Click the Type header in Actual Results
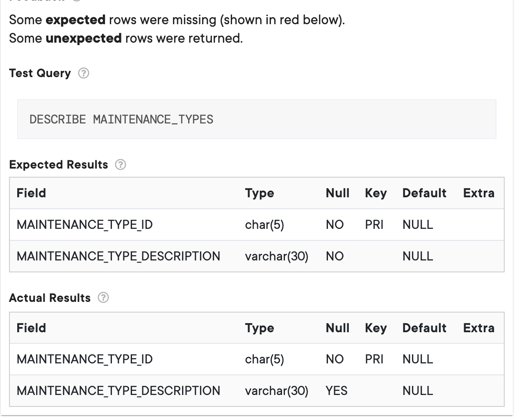This screenshot has width=519, height=420. coord(259,328)
